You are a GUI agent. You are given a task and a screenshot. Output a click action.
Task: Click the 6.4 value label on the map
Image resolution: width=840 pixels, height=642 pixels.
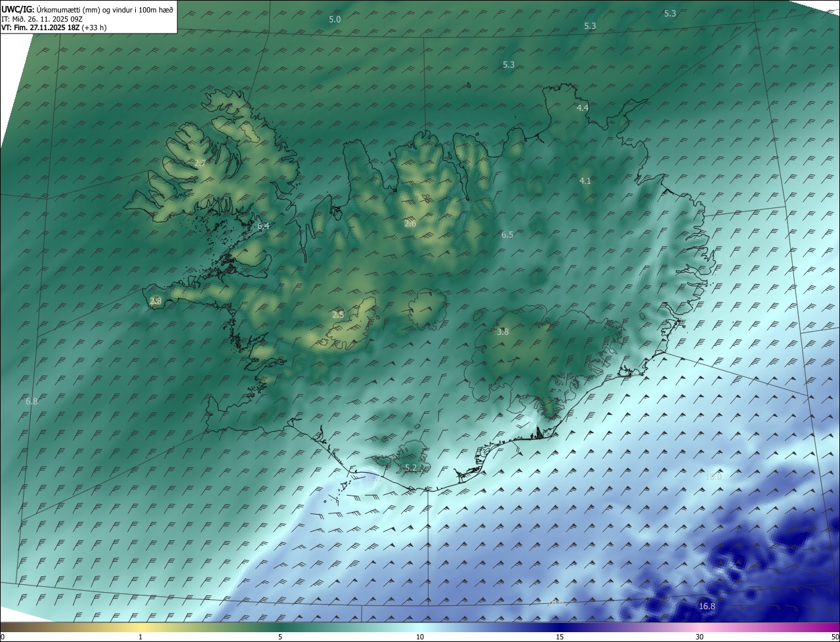point(263,226)
